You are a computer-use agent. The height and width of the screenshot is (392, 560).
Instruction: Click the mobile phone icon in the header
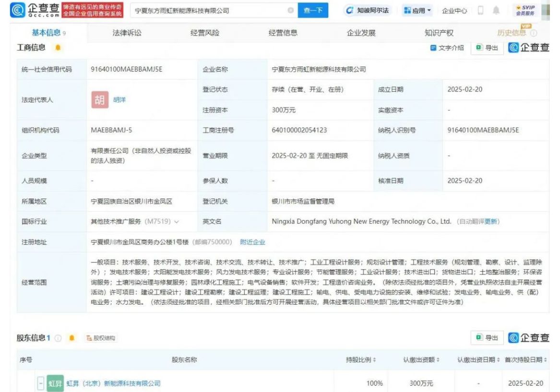click(x=481, y=11)
